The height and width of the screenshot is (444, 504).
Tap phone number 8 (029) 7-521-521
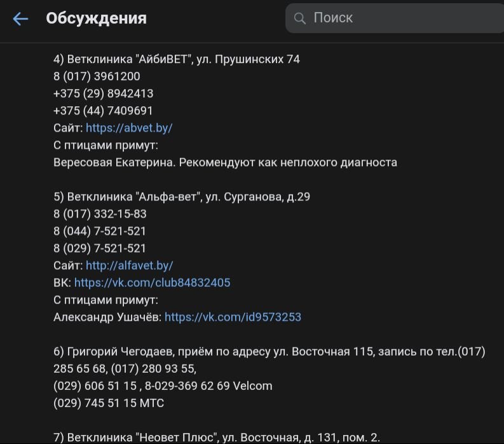click(100, 248)
